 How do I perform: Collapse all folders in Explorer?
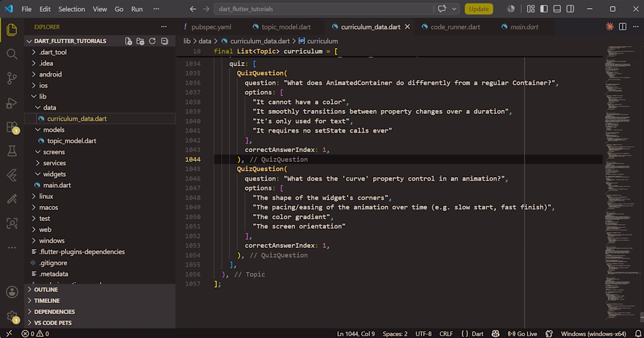(x=165, y=41)
